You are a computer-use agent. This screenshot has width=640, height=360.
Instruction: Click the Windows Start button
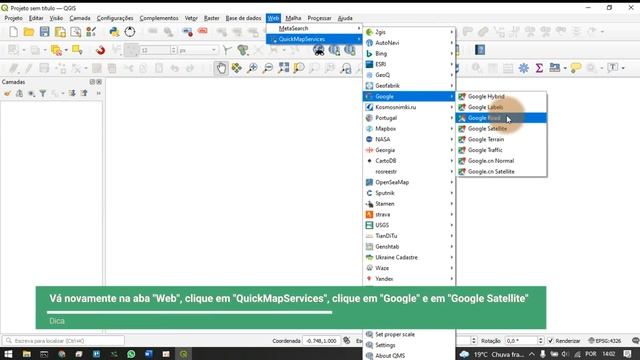(x=8, y=354)
